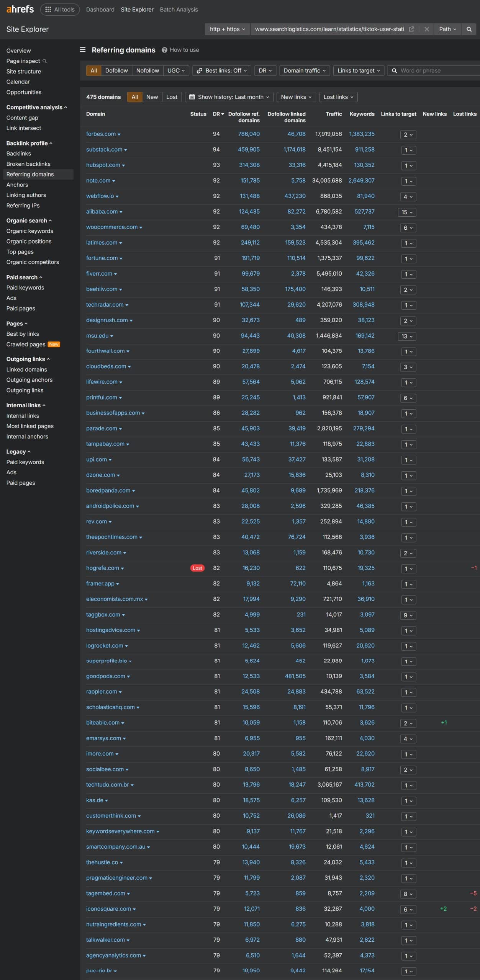This screenshot has height=980, width=480.
Task: Open the UGC filter dropdown
Action: coord(176,70)
